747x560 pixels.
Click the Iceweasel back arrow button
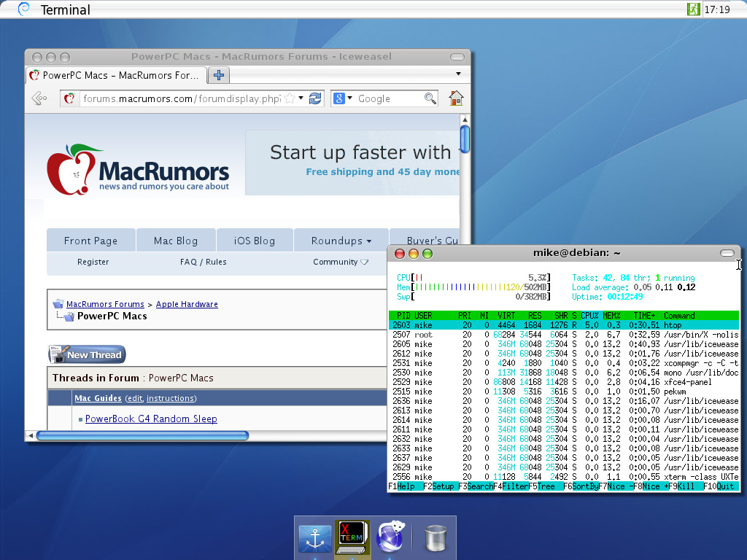(x=39, y=98)
